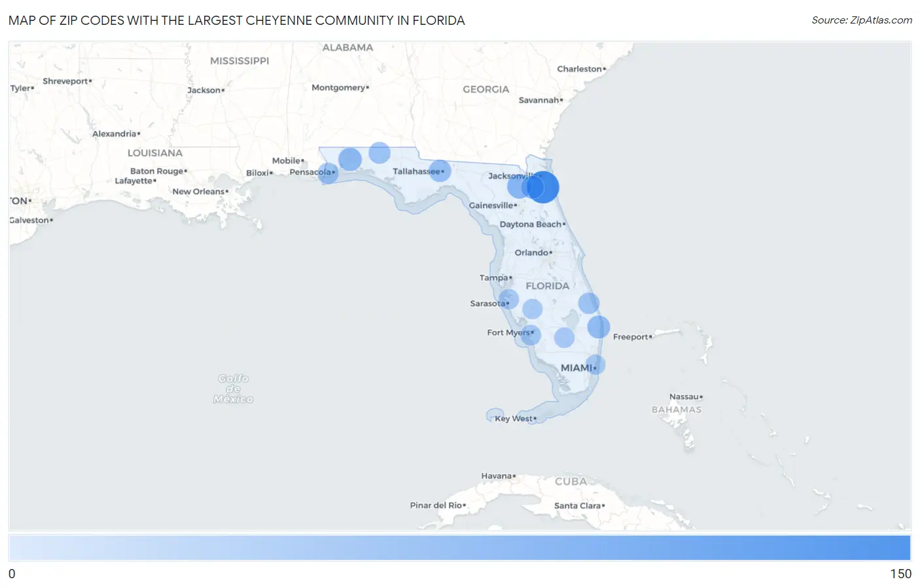Viewport: 920px width, 588px height.
Task: Click the Alexandria label
Action: 114,134
